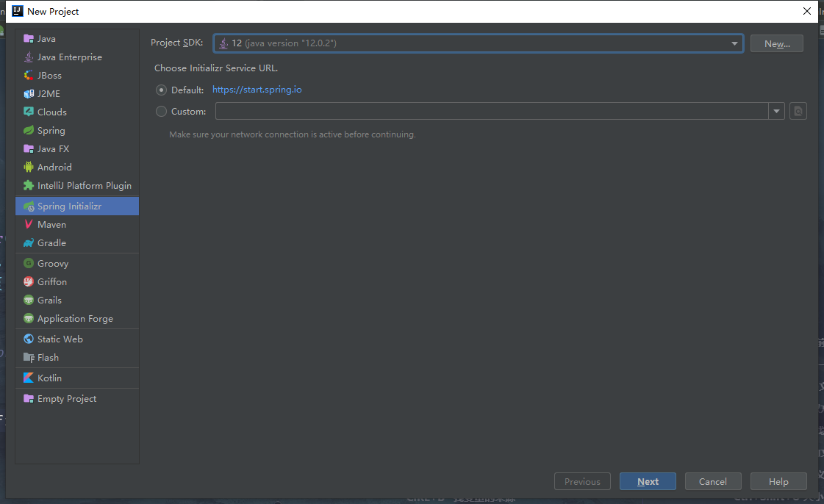The image size is (824, 504).
Task: Focus the Custom URL text field
Action: pos(492,111)
